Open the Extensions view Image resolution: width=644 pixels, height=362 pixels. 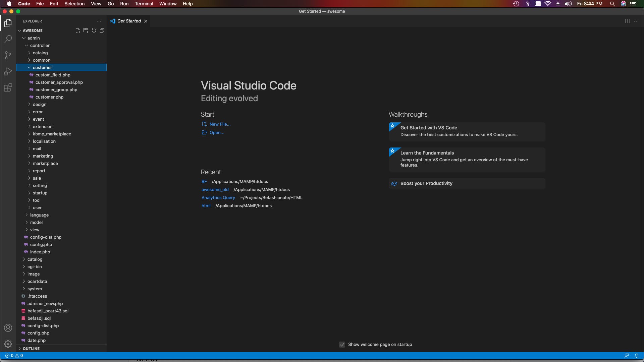8,88
